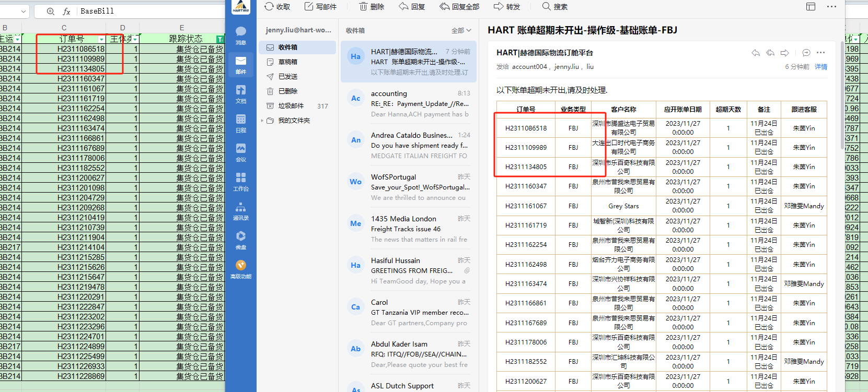Toggle the mail layout panel icon
This screenshot has height=392, width=868.
click(x=811, y=7)
